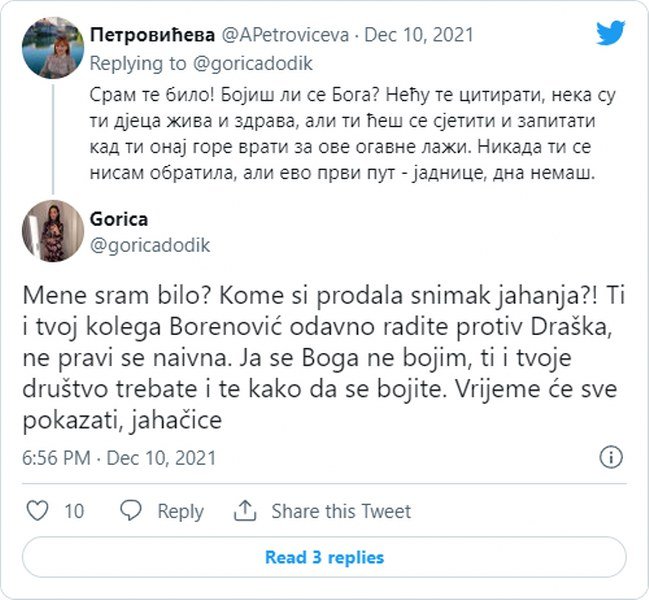Click Gorica's main tweet text
The image size is (649, 600).
click(310, 356)
